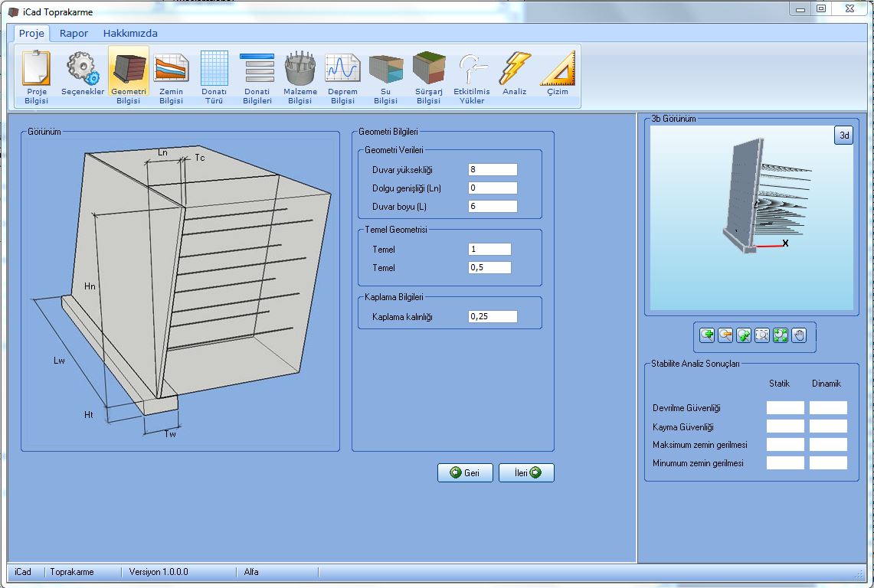Toggle the 3d view button
This screenshot has width=874, height=588.
844,135
